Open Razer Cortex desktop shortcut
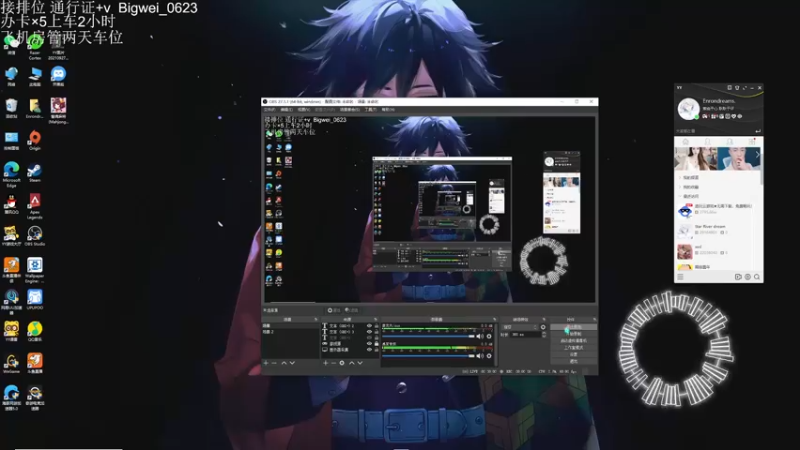Viewport: 800px width, 450px height. (x=35, y=47)
